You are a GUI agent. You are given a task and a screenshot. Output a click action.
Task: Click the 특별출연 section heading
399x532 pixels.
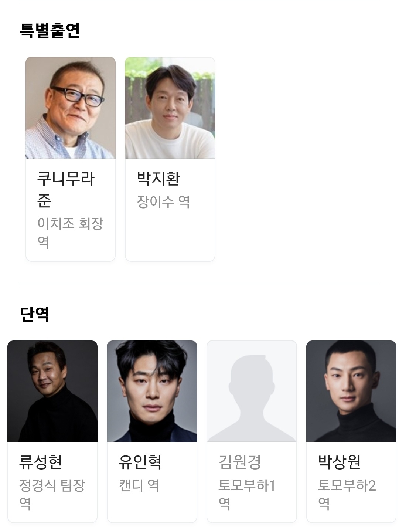point(50,30)
